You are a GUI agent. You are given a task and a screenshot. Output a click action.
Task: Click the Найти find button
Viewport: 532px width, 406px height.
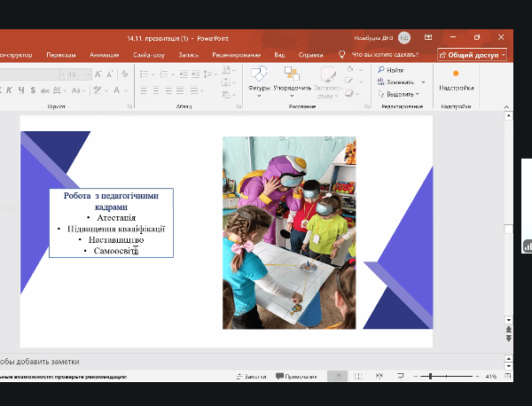pos(395,70)
